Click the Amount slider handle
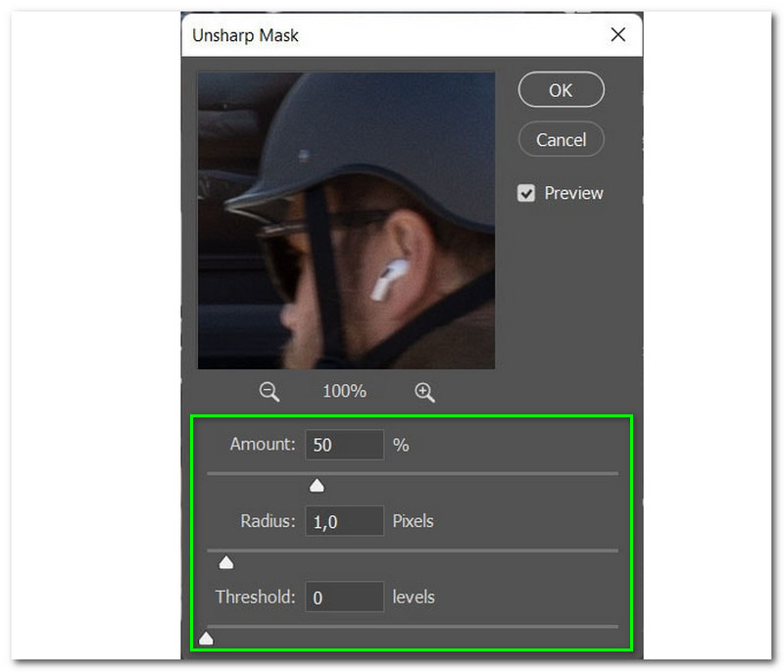The width and height of the screenshot is (784, 672). click(317, 486)
